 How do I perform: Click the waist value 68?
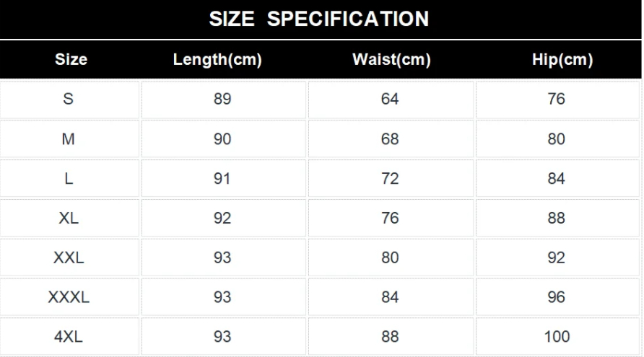pos(390,139)
